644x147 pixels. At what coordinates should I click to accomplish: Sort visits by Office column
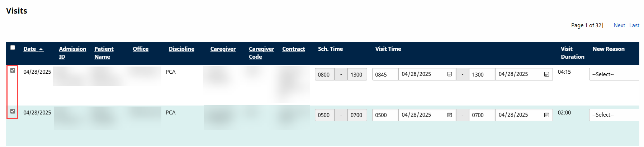141,49
